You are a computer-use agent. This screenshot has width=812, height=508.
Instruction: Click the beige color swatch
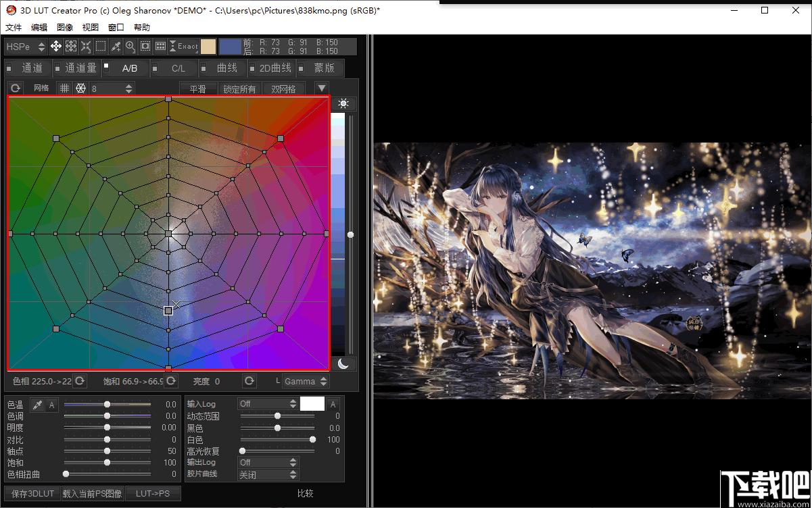(208, 47)
